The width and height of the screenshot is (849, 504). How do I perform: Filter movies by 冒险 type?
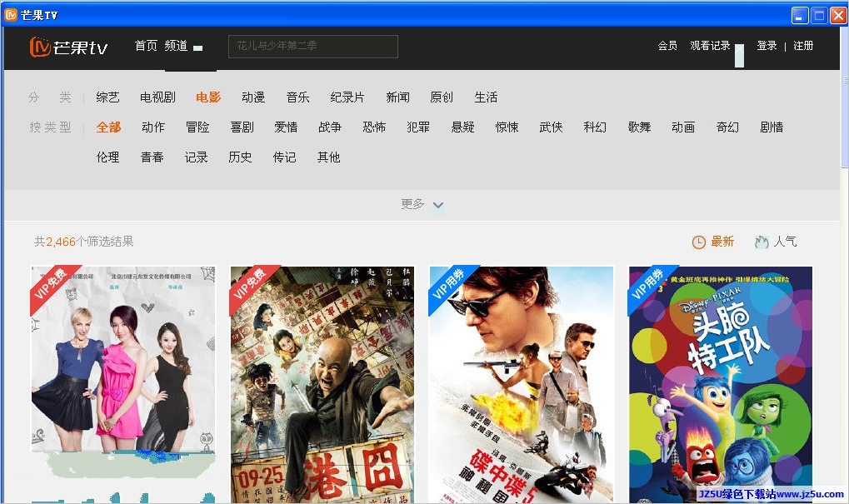click(197, 127)
